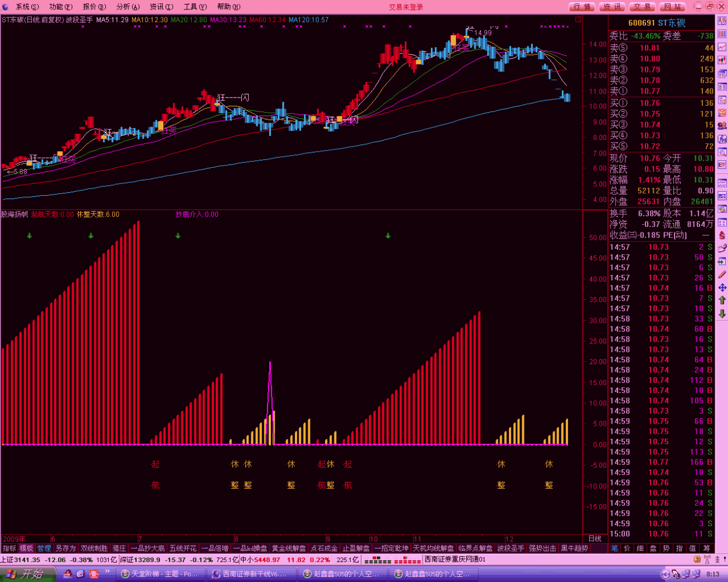The width and height of the screenshot is (728, 582).
Task: Open the ETF icon in the right sidebar
Action: (x=722, y=166)
